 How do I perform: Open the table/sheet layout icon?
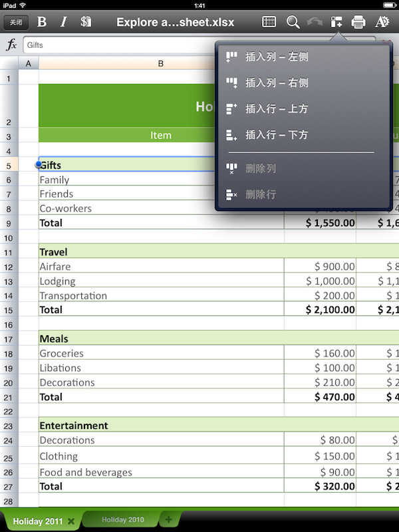(269, 22)
